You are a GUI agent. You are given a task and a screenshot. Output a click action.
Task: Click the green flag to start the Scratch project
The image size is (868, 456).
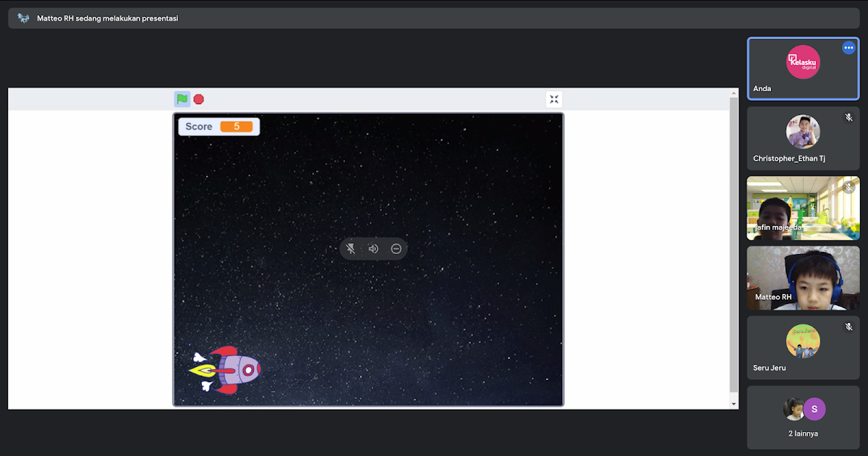click(x=182, y=99)
